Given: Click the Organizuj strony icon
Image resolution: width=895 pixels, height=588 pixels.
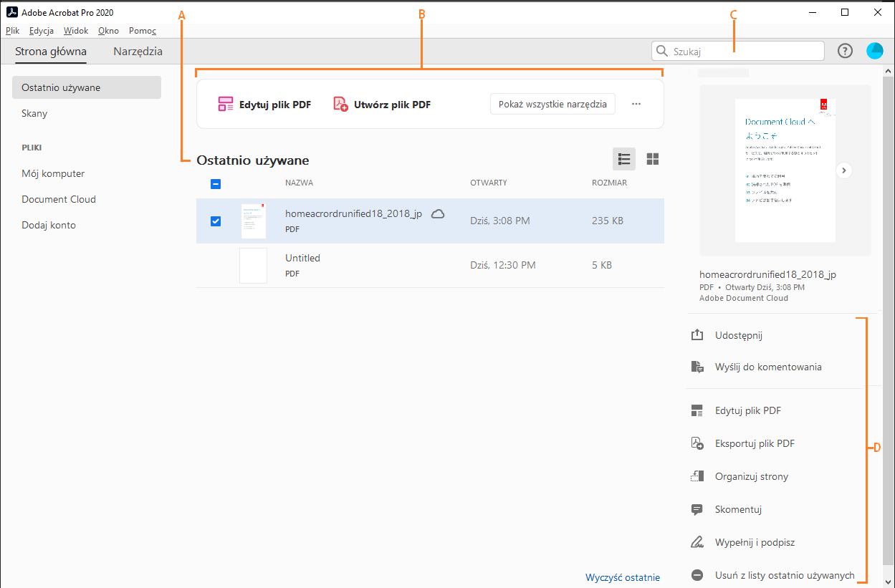Looking at the screenshot, I should click(697, 476).
